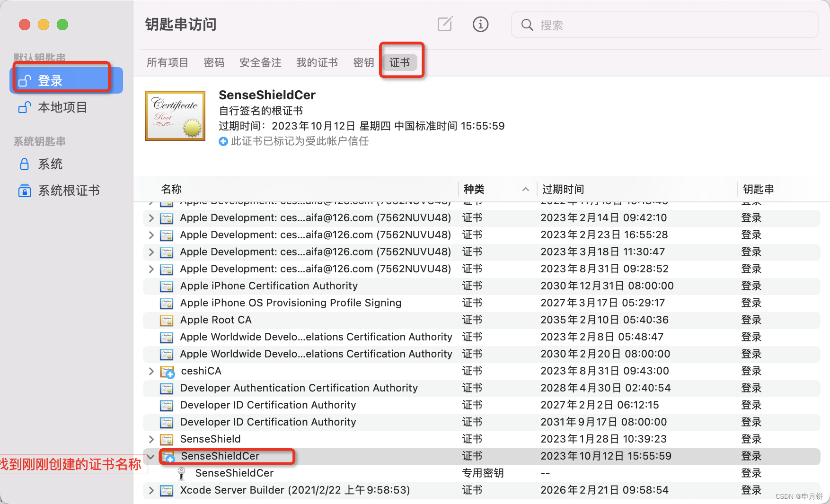The image size is (830, 504).
Task: Switch to the 我的证书 tab
Action: 317,62
